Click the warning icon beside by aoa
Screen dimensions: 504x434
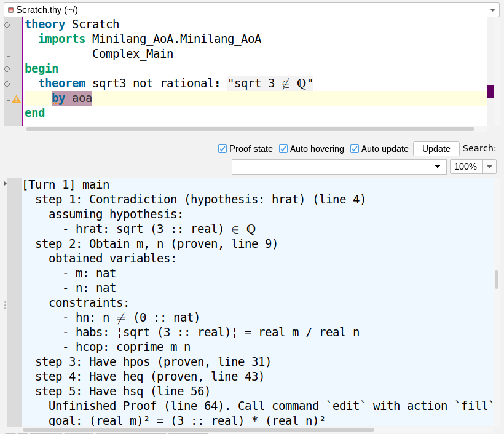(16, 99)
